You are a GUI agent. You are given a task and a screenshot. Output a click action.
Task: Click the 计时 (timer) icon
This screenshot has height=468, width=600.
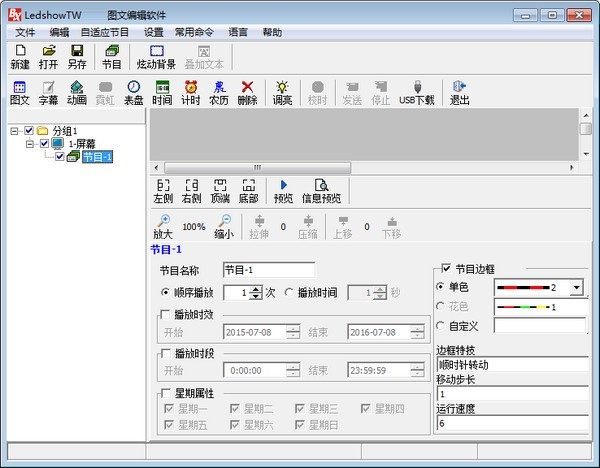click(190, 93)
